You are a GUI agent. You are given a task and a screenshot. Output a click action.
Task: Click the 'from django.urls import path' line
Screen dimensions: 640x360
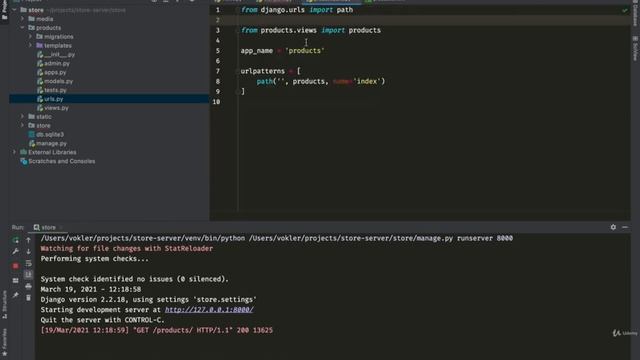[297, 10]
